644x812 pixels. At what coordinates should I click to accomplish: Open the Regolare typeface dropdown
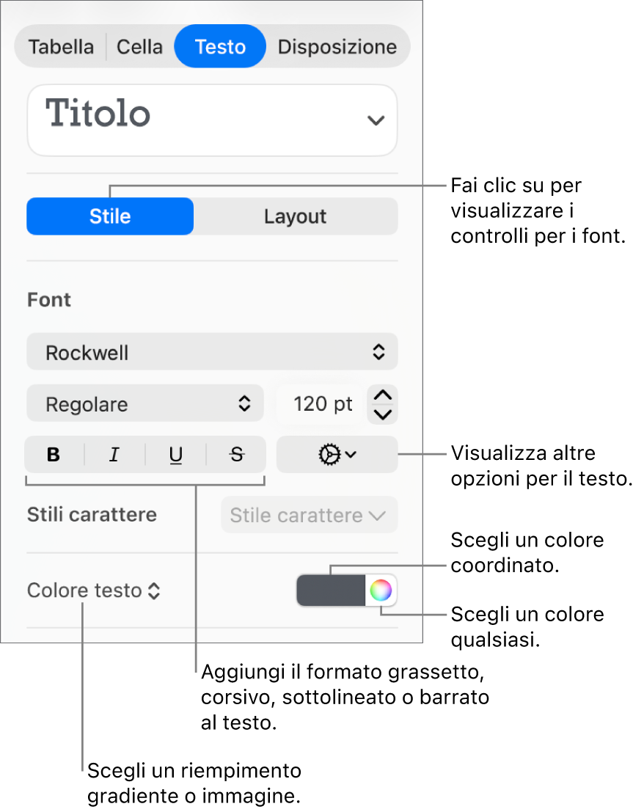(x=145, y=403)
